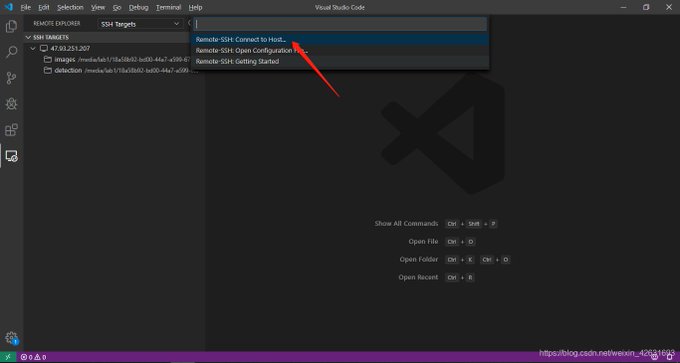The height and width of the screenshot is (363, 680).
Task: Show errors and warnings count in status bar
Action: [x=33, y=357]
